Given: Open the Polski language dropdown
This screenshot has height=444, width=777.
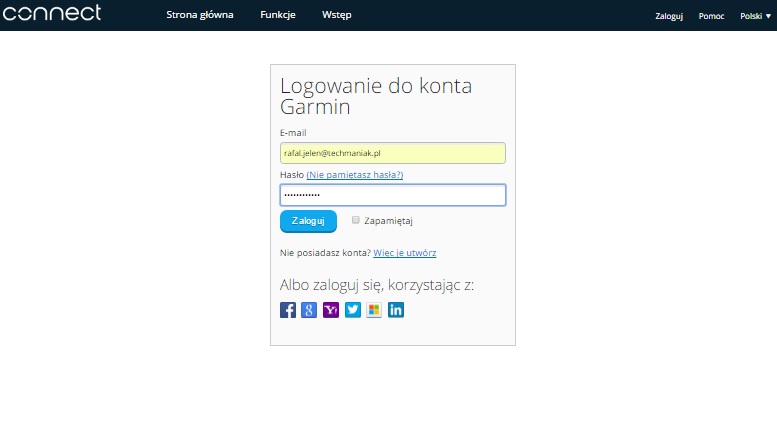Looking at the screenshot, I should [755, 16].
